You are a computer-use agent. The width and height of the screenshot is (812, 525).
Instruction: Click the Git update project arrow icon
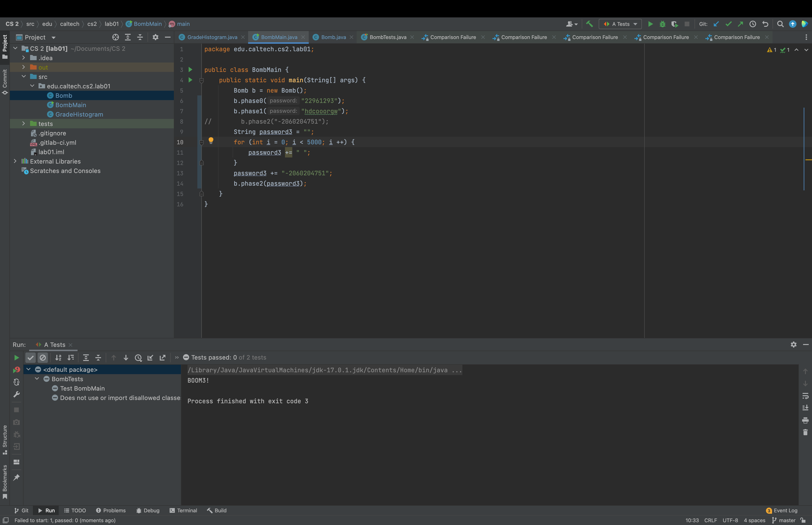click(716, 24)
